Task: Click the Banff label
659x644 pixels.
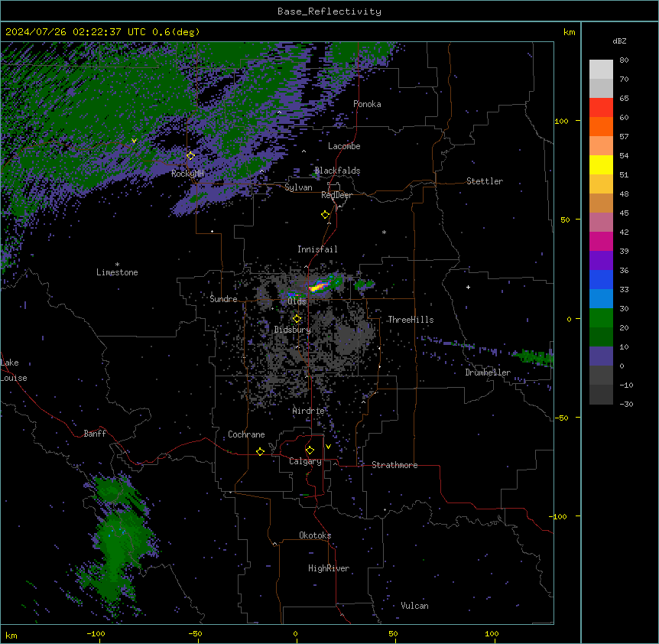Action: tap(95, 434)
